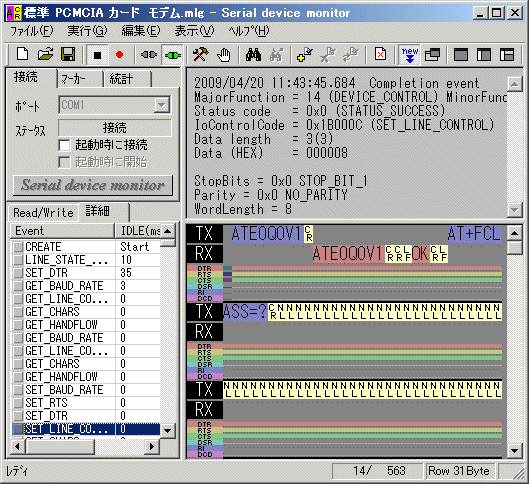Open the ファイル(F) menu
529x484 pixels.
pos(32,31)
